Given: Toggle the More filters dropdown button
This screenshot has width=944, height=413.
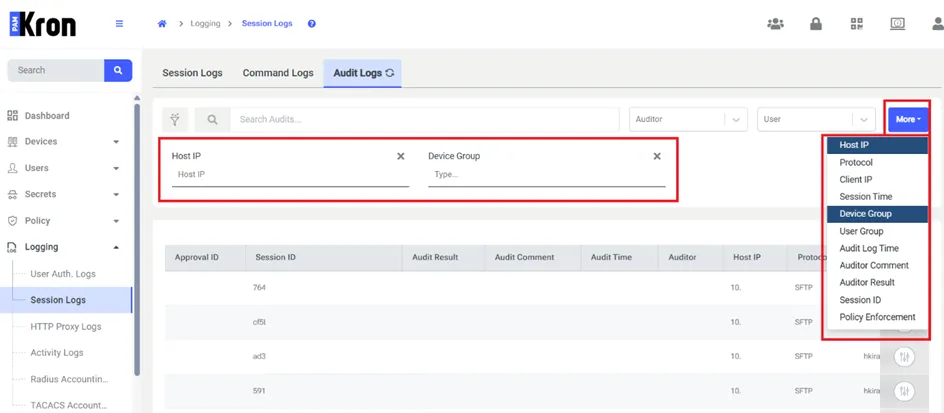Looking at the screenshot, I should coord(908,120).
